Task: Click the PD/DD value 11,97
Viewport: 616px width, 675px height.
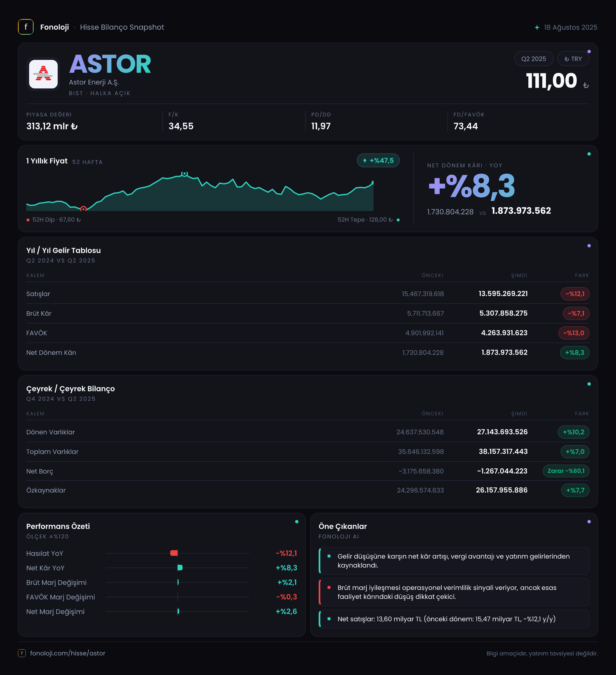Action: point(321,126)
